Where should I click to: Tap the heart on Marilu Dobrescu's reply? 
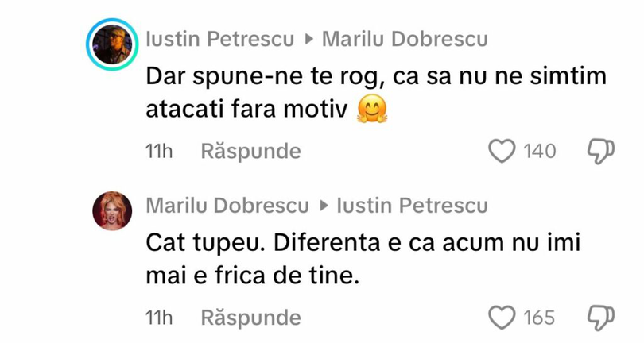[x=501, y=318]
